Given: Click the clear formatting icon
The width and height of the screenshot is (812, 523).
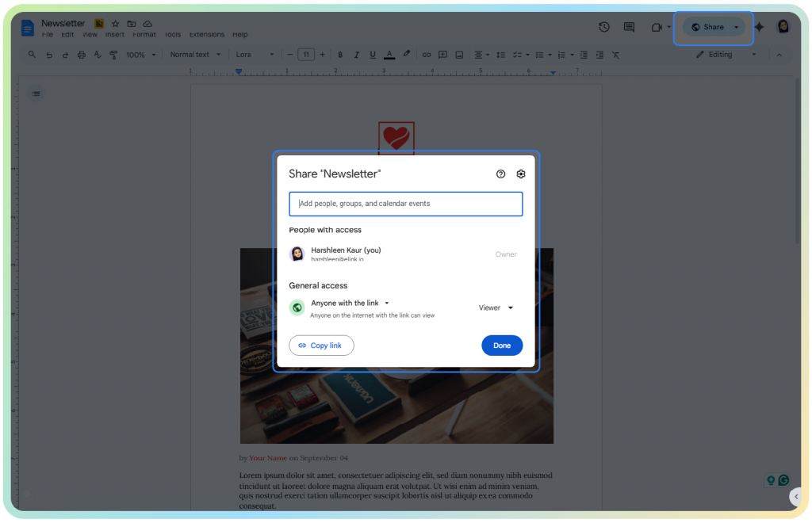Looking at the screenshot, I should point(615,55).
